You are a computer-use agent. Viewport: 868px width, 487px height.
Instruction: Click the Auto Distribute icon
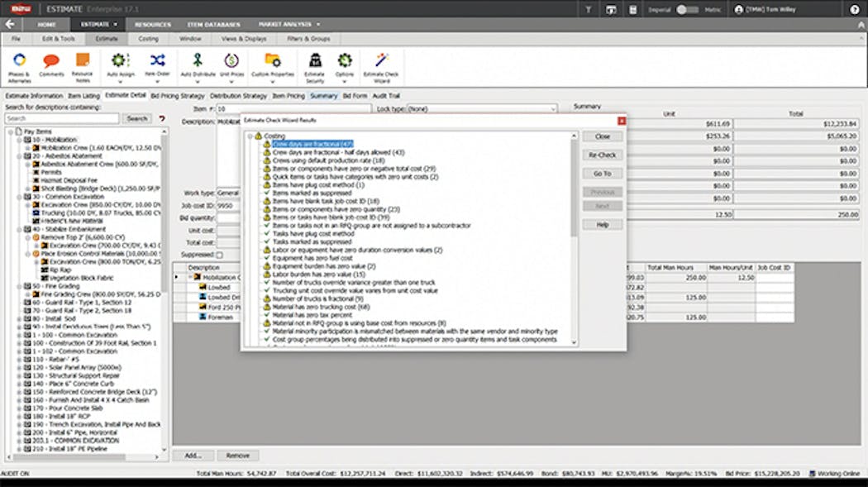(x=198, y=60)
